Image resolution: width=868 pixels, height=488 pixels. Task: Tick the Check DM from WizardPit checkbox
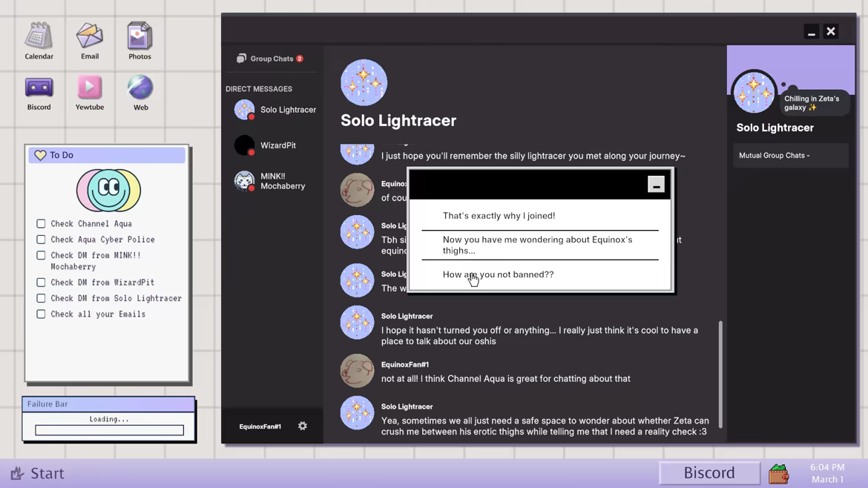pos(41,282)
